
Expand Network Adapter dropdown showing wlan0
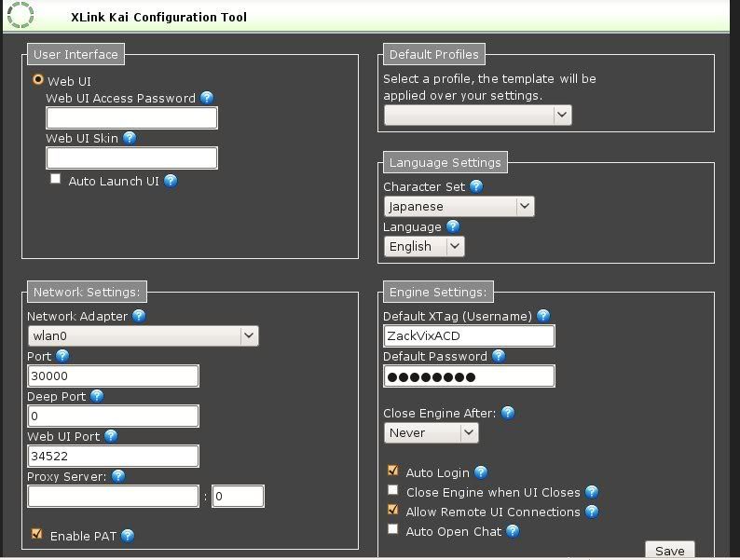coord(143,335)
